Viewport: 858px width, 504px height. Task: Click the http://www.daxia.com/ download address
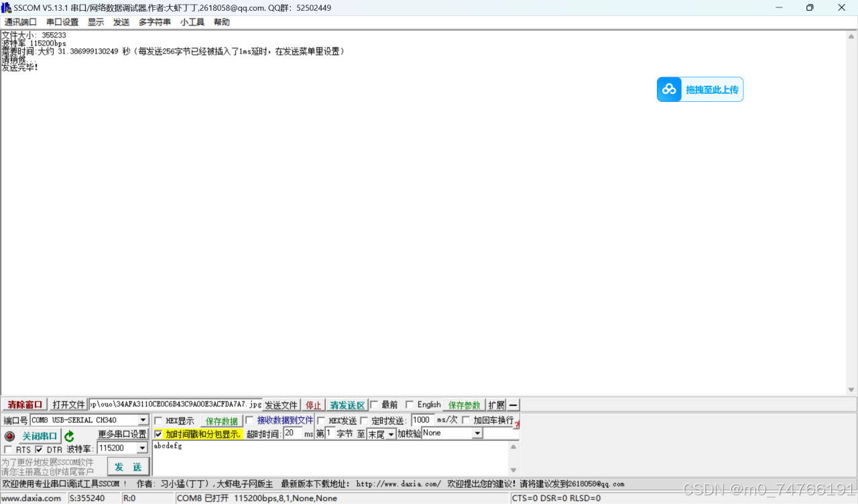398,484
